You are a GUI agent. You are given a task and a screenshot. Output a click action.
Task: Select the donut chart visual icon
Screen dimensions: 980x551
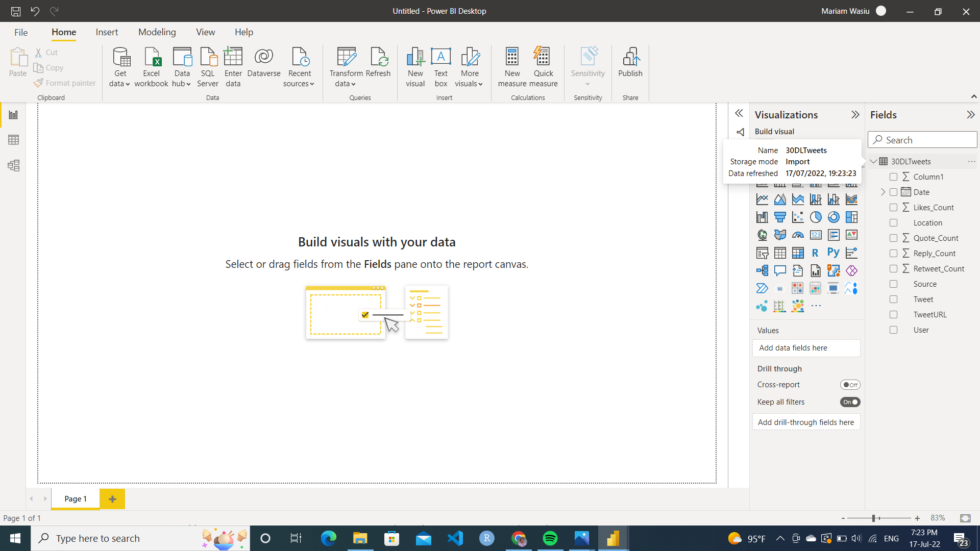(x=834, y=217)
